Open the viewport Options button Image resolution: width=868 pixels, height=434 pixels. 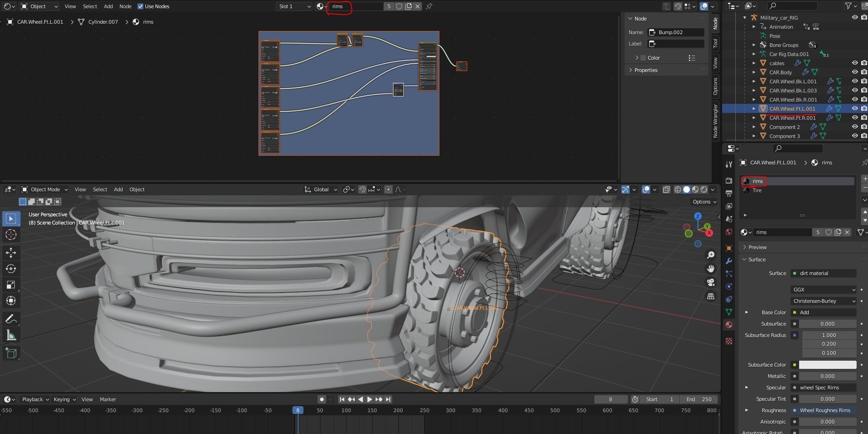704,202
